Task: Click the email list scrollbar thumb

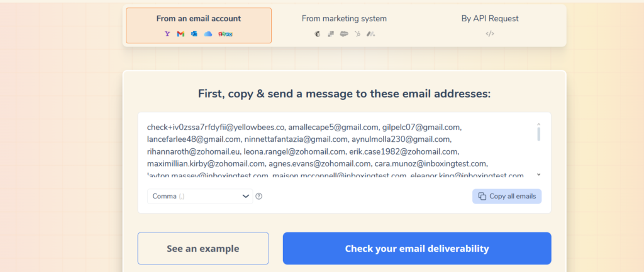Action: (539, 134)
